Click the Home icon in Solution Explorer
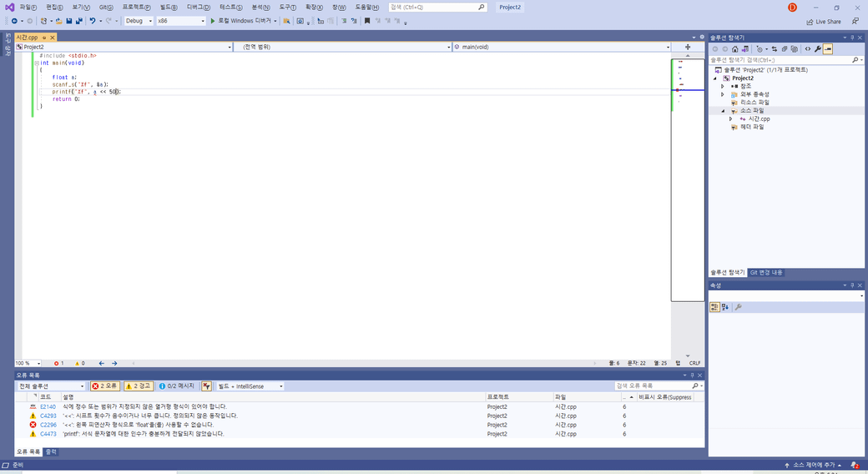 click(x=734, y=49)
